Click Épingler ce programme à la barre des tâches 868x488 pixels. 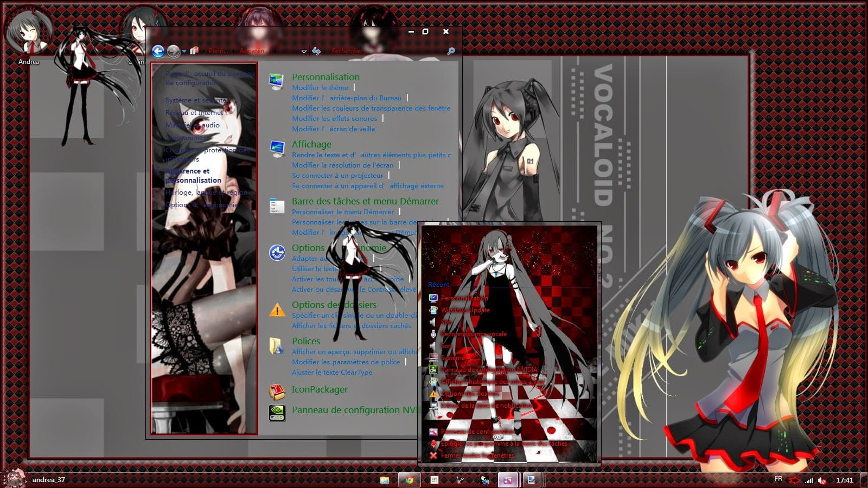click(504, 443)
